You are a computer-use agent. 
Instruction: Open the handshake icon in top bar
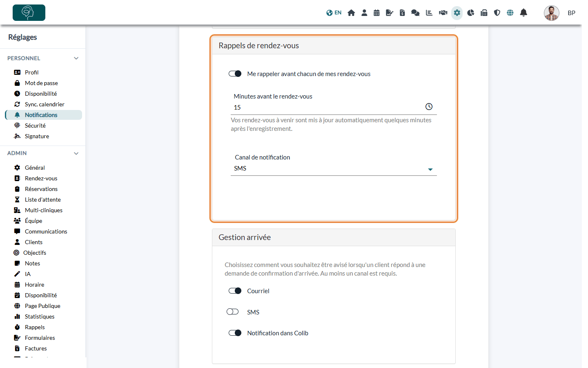[443, 13]
